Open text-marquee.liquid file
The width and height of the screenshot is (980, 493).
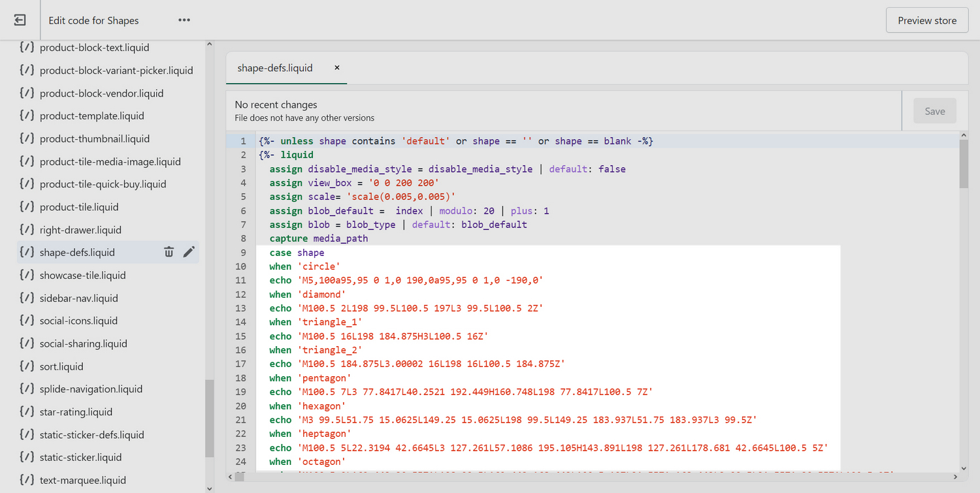[83, 480]
